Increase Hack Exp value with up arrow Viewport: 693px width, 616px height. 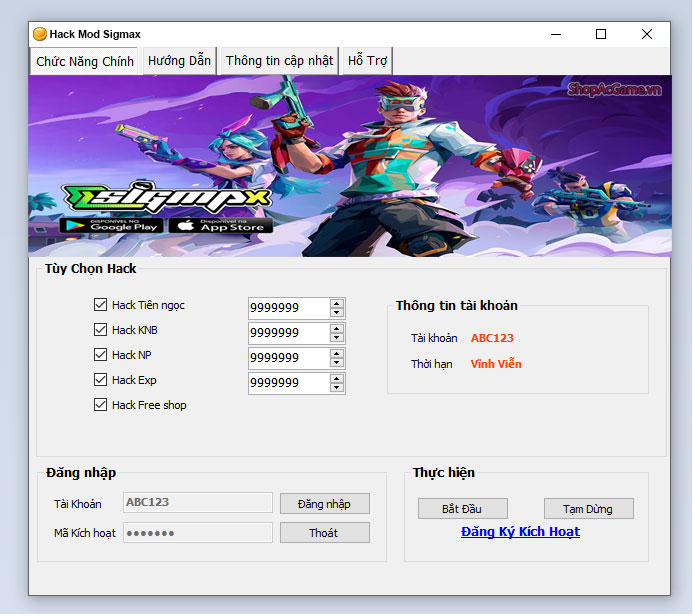pyautogui.click(x=337, y=379)
